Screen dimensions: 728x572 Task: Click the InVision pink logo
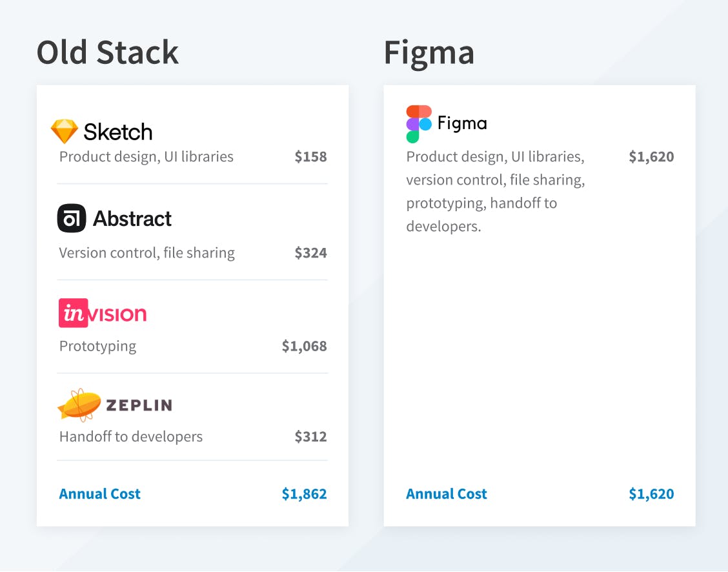[x=103, y=313]
